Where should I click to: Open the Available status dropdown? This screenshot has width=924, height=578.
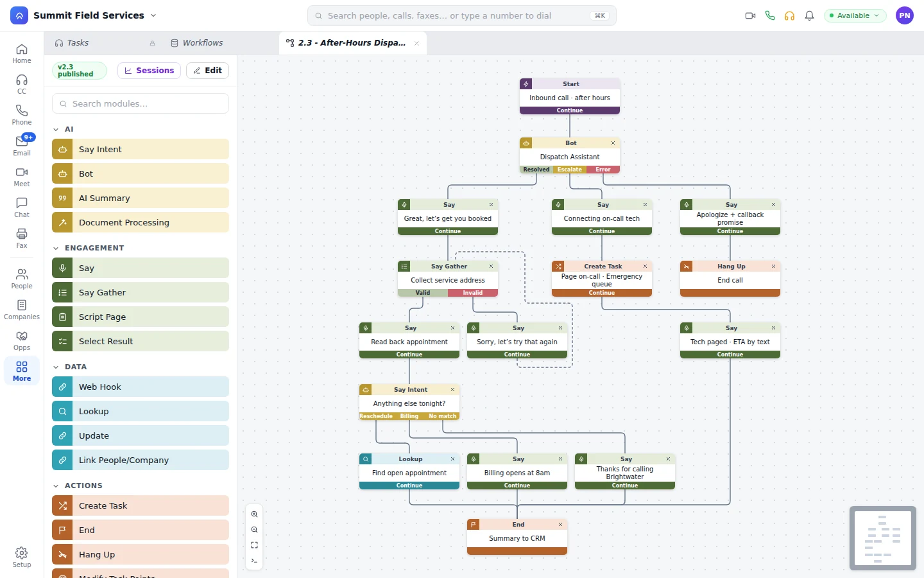[855, 15]
